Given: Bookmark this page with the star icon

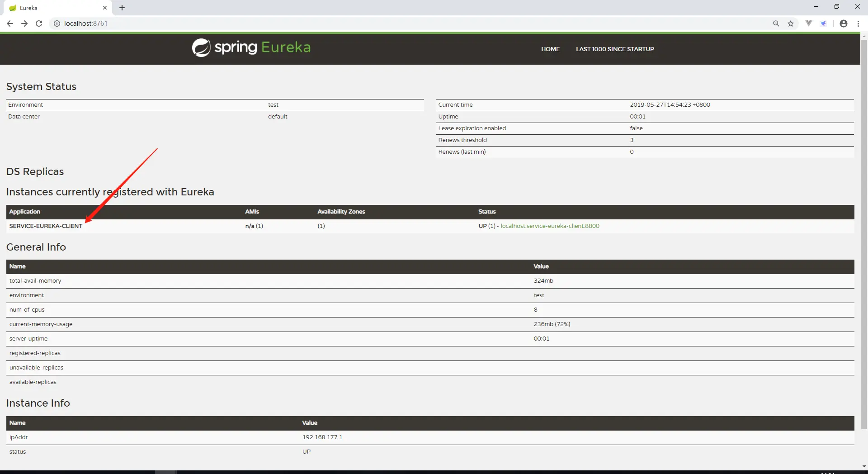Looking at the screenshot, I should (791, 24).
